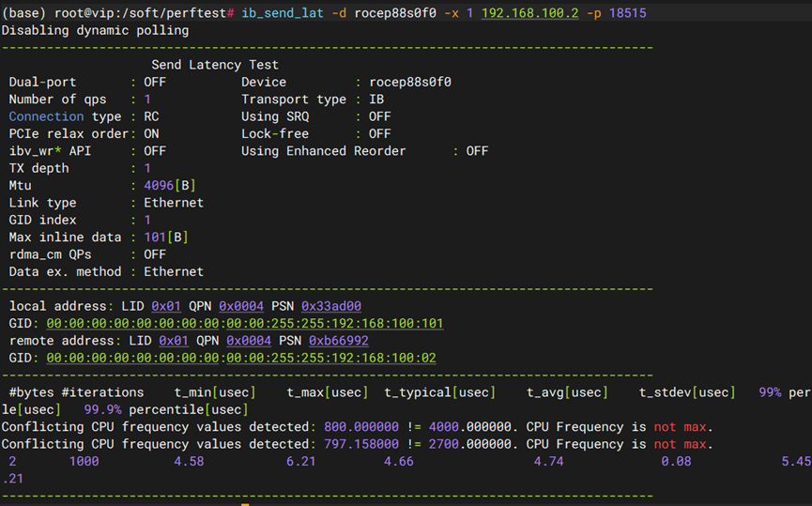Click the local address QPN 0x0004 value

click(x=240, y=306)
